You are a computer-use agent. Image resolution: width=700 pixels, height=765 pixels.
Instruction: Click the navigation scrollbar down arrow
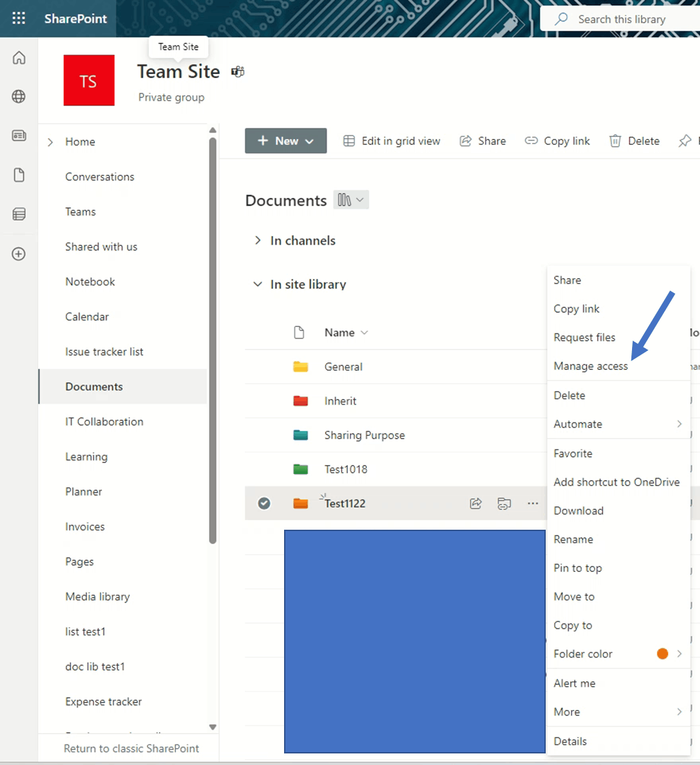[213, 726]
